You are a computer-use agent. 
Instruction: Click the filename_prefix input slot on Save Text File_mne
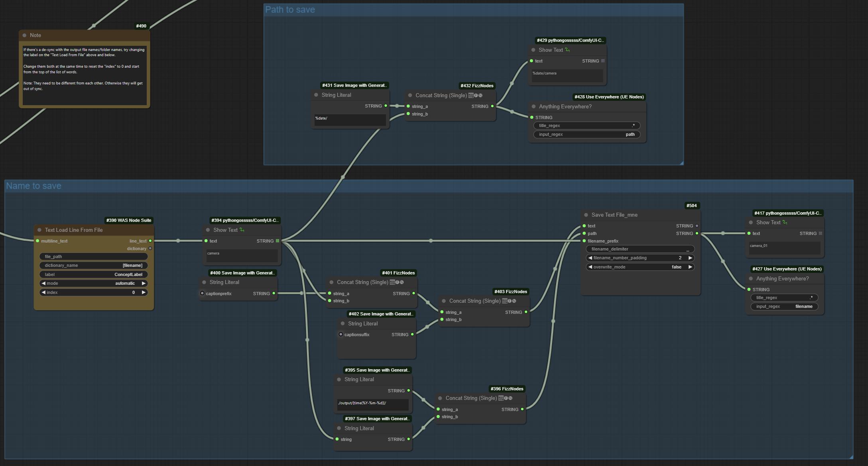(x=585, y=241)
